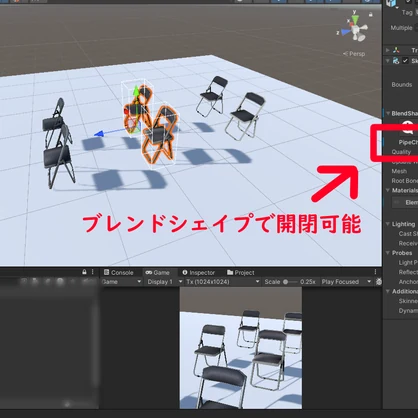Click the bug icon right of Play Focused

pyautogui.click(x=379, y=282)
